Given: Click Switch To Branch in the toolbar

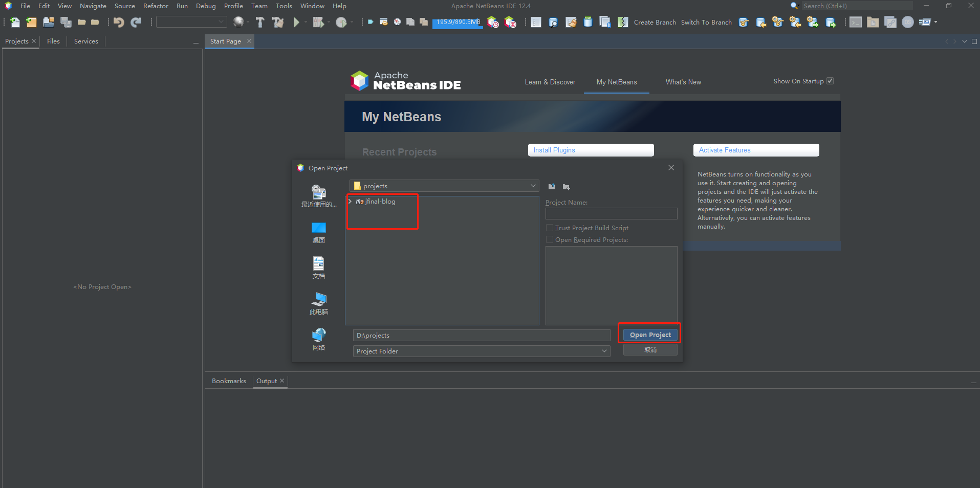Looking at the screenshot, I should coord(706,22).
